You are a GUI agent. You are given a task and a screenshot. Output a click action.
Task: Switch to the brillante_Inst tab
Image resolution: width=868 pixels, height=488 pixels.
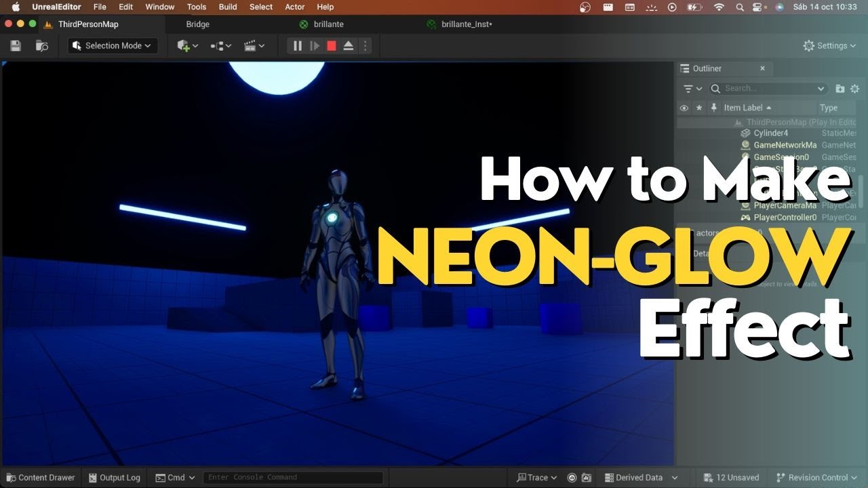pyautogui.click(x=460, y=24)
